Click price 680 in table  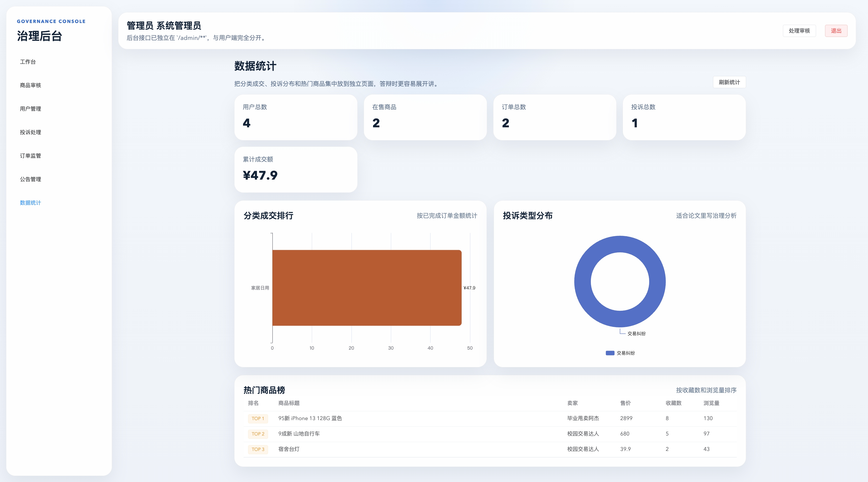point(625,434)
